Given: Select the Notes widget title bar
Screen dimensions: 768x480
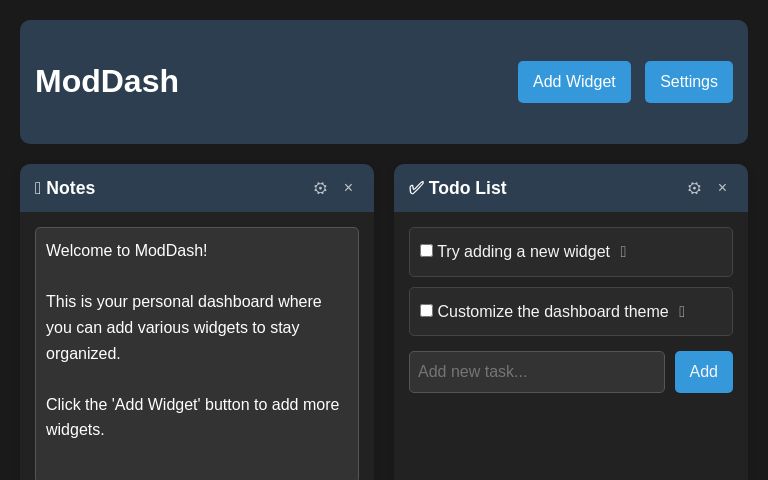Looking at the screenshot, I should tap(200, 188).
